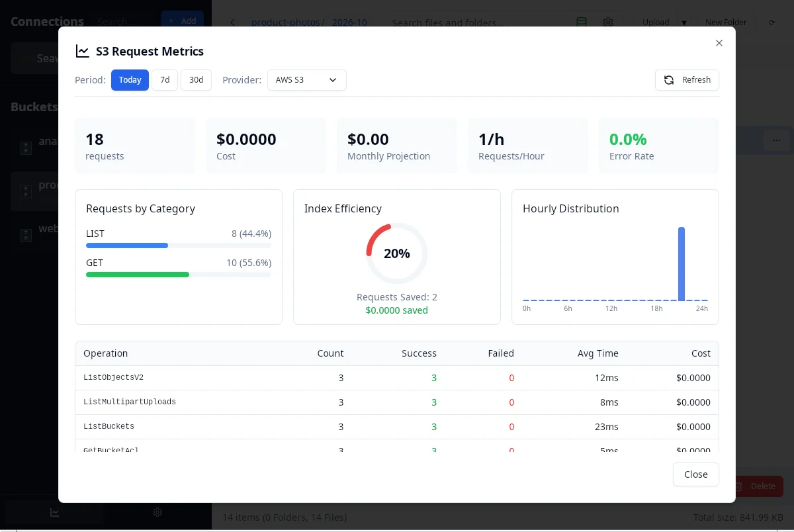
Task: Click the GET category progress bar
Action: pos(179,275)
